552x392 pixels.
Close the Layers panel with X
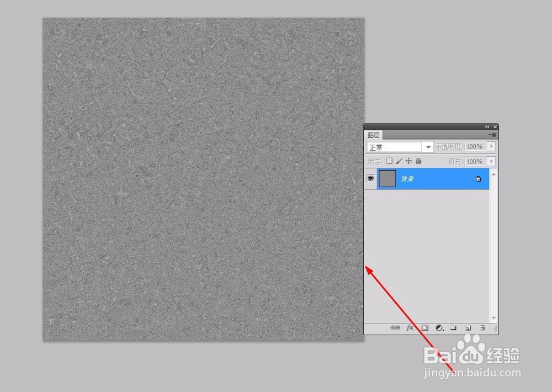(x=495, y=127)
